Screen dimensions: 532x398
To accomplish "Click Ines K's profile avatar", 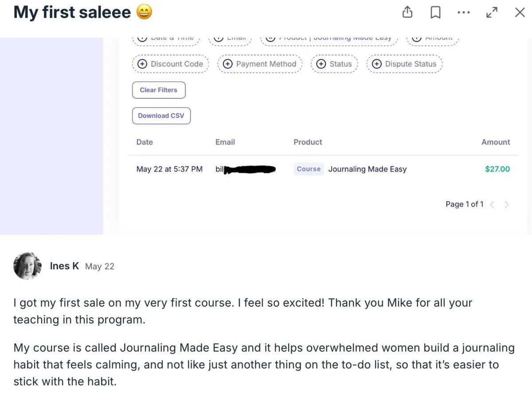I will point(27,266).
